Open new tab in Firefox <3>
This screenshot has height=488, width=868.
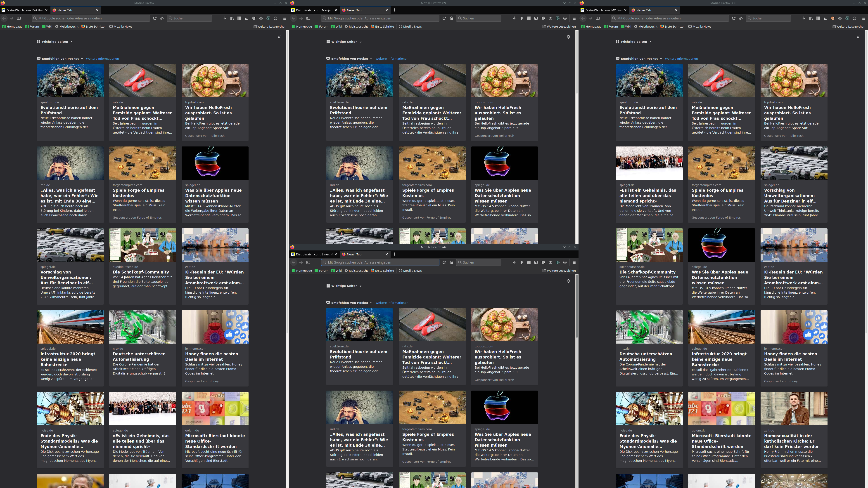pyautogui.click(x=684, y=10)
